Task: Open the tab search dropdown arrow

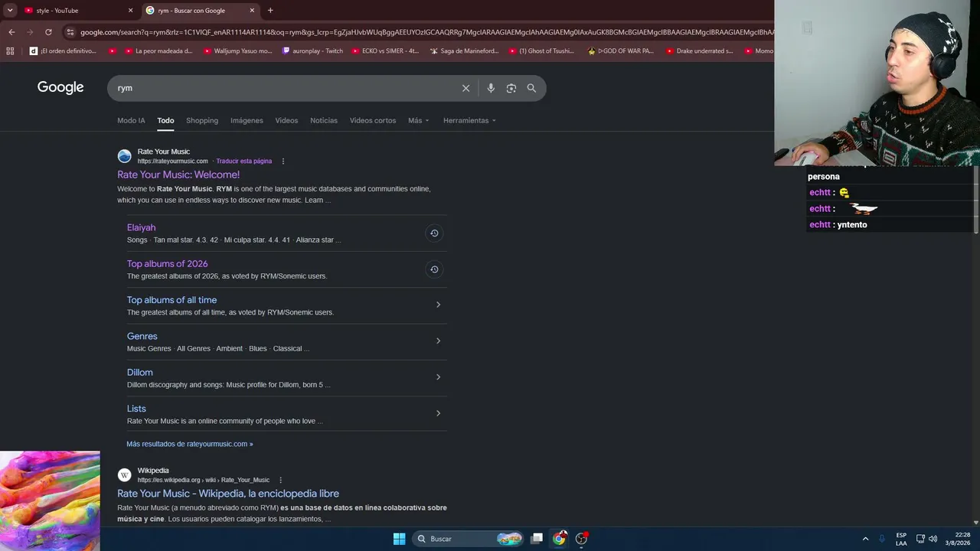Action: [10, 11]
